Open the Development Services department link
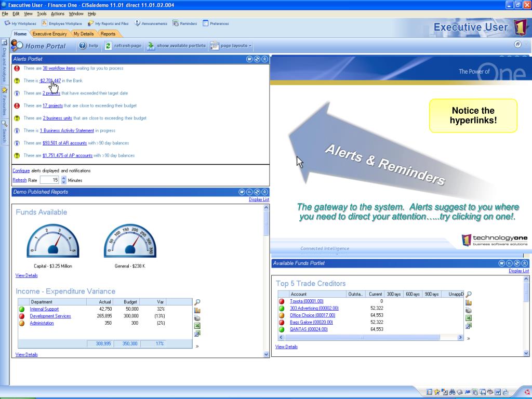The image size is (532, 399). tap(50, 316)
